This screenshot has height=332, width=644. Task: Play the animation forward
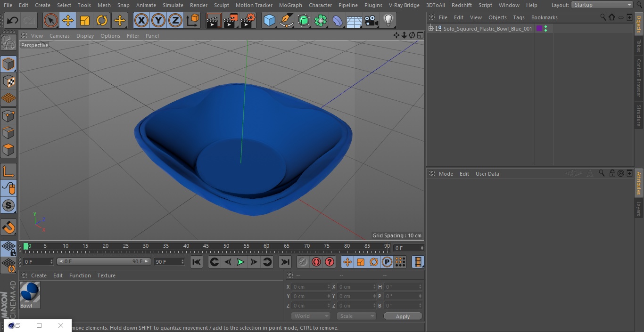pos(240,262)
